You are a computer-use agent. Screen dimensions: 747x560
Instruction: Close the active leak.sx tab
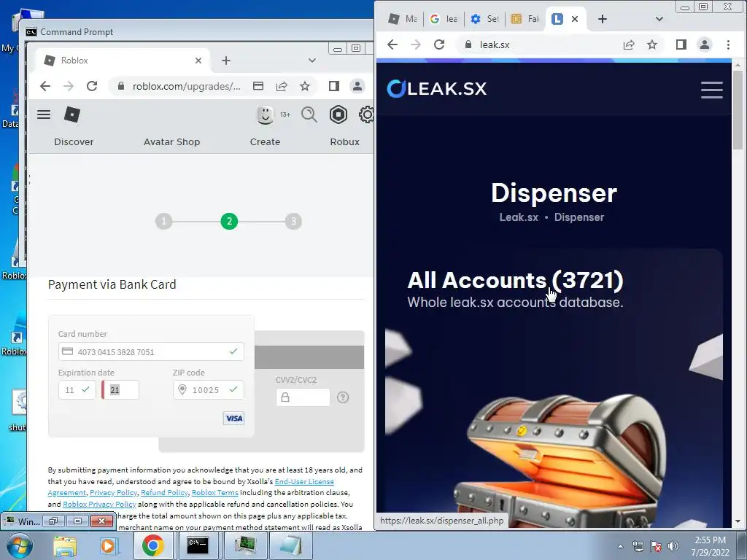[x=575, y=19]
